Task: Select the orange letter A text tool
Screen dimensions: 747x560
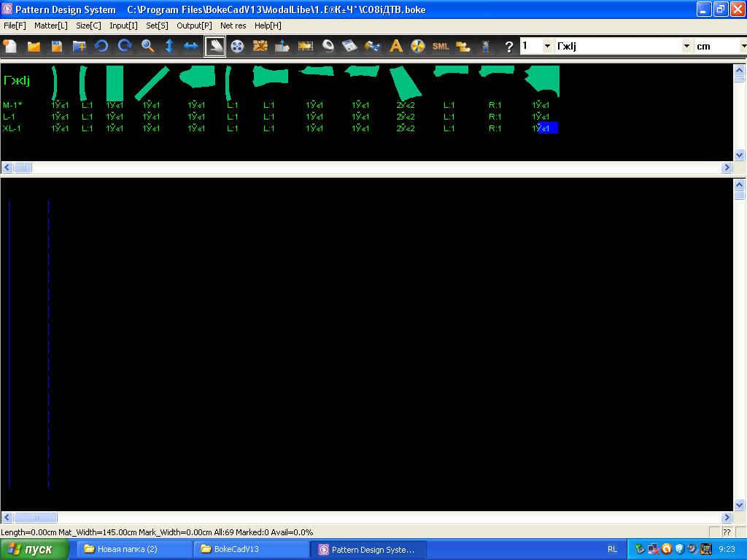Action: pos(396,46)
